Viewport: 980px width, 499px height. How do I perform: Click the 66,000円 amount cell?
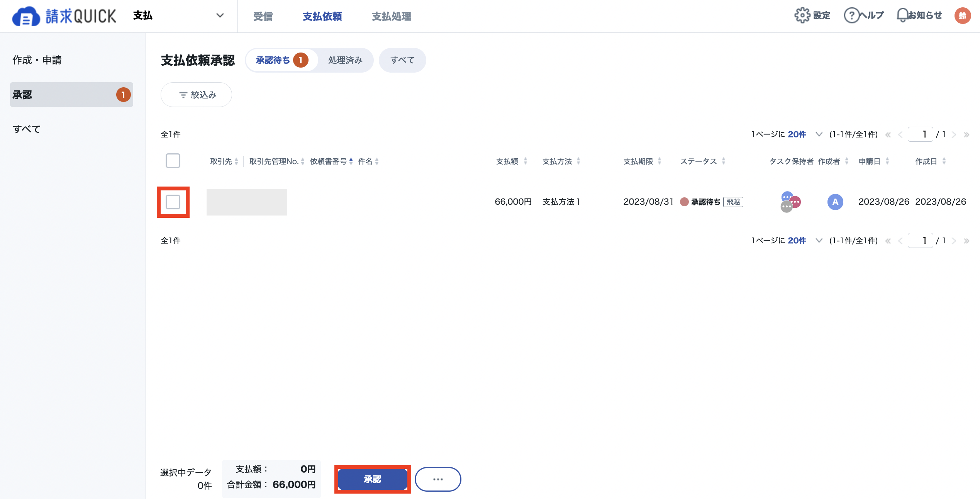[513, 202]
